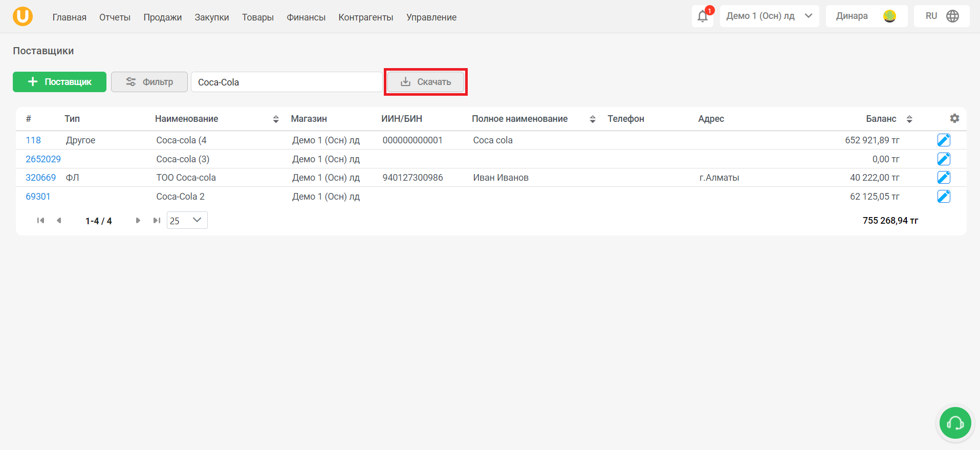Screen dimensions: 980x450
Task: Open the Демо 1 (Осн) лд store dropdown
Action: tap(769, 16)
